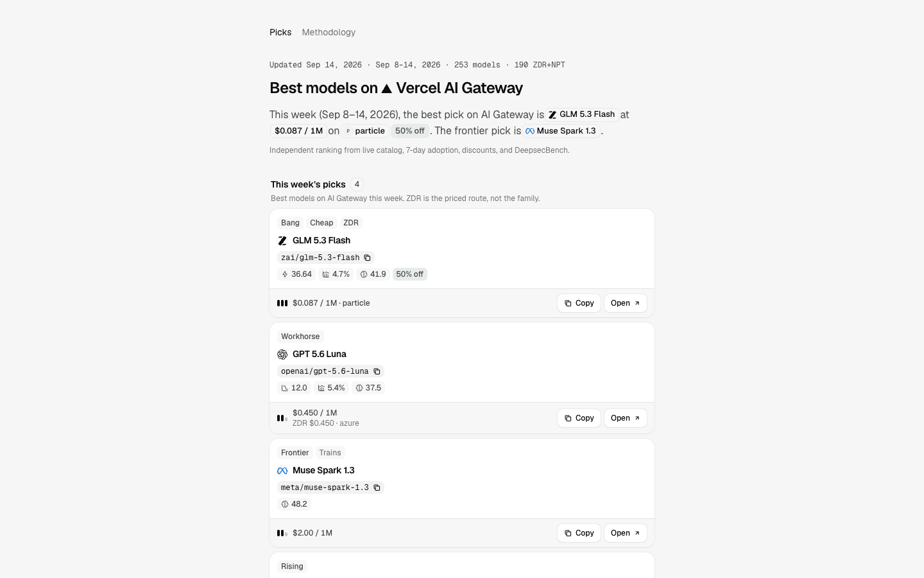Copy the openai/gpt-5.6-luna model ID icon
The width and height of the screenshot is (924, 578).
pyautogui.click(x=377, y=371)
